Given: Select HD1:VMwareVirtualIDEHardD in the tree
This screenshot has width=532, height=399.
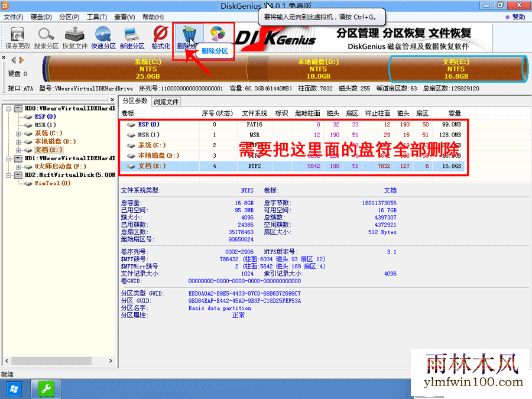Looking at the screenshot, I should click(70, 158).
